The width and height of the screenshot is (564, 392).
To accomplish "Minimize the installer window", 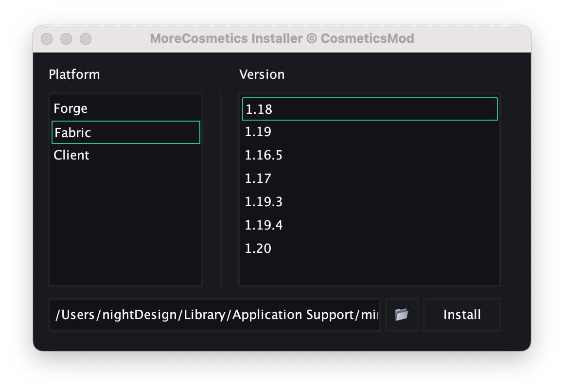I will (x=66, y=39).
